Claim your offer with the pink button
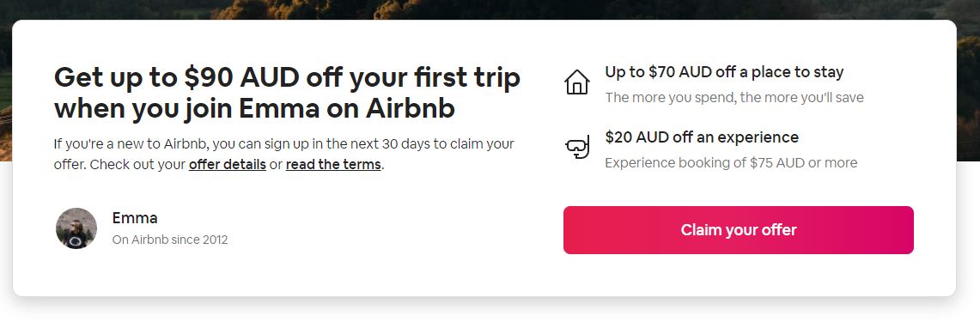The height and width of the screenshot is (322, 980). [738, 230]
